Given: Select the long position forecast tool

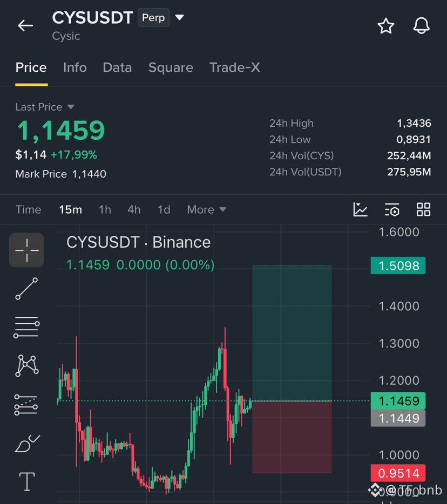Looking at the screenshot, I should 26,405.
